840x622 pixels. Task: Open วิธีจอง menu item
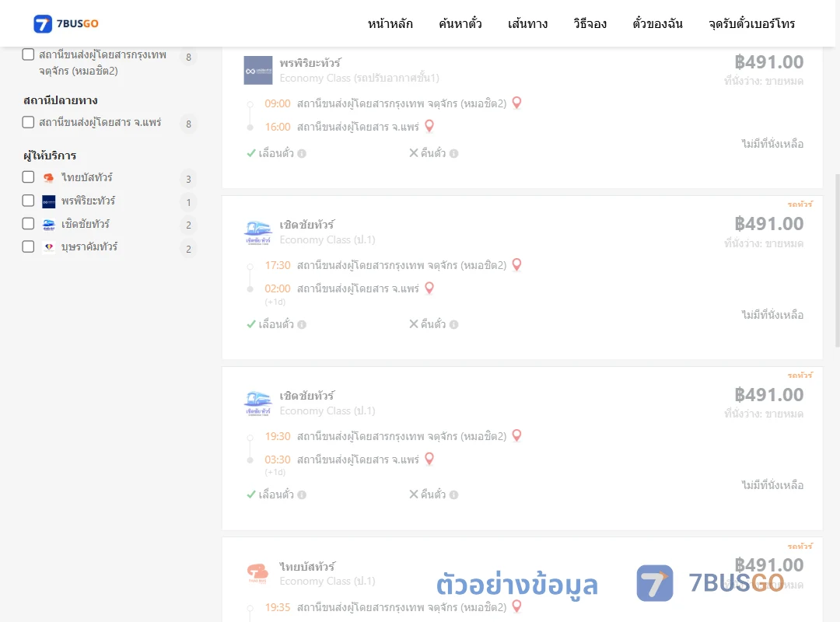pos(590,23)
